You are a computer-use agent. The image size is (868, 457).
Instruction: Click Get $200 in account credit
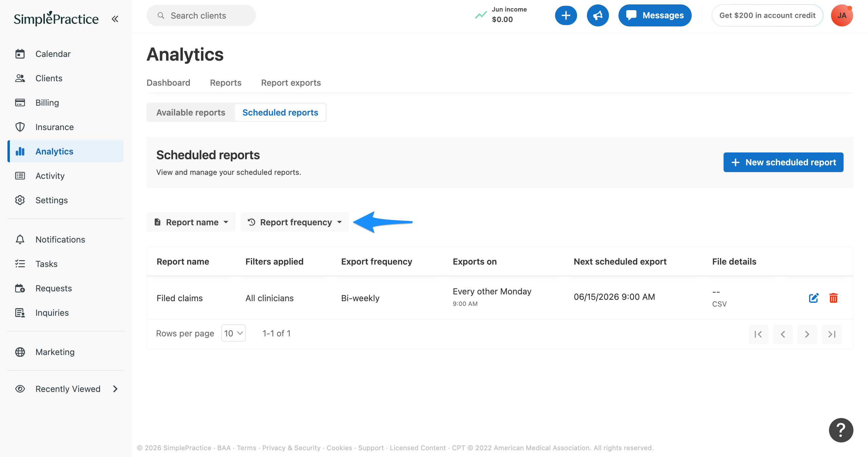click(x=767, y=15)
